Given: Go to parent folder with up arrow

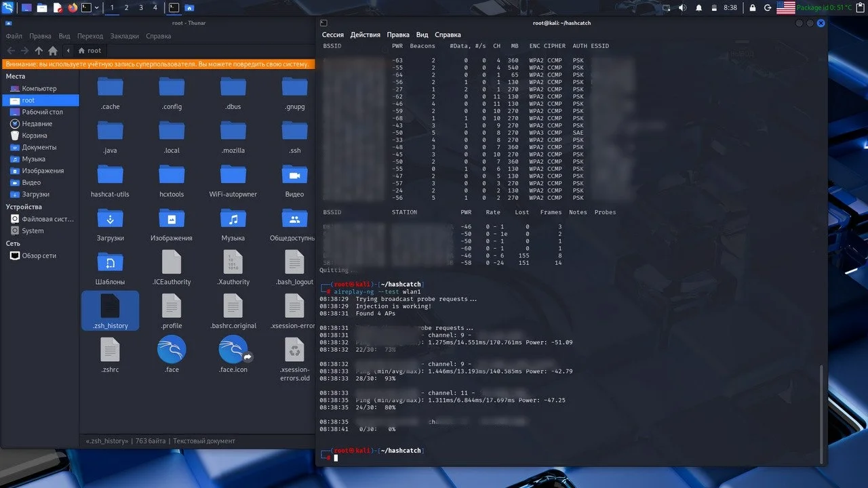Looking at the screenshot, I should click(39, 51).
